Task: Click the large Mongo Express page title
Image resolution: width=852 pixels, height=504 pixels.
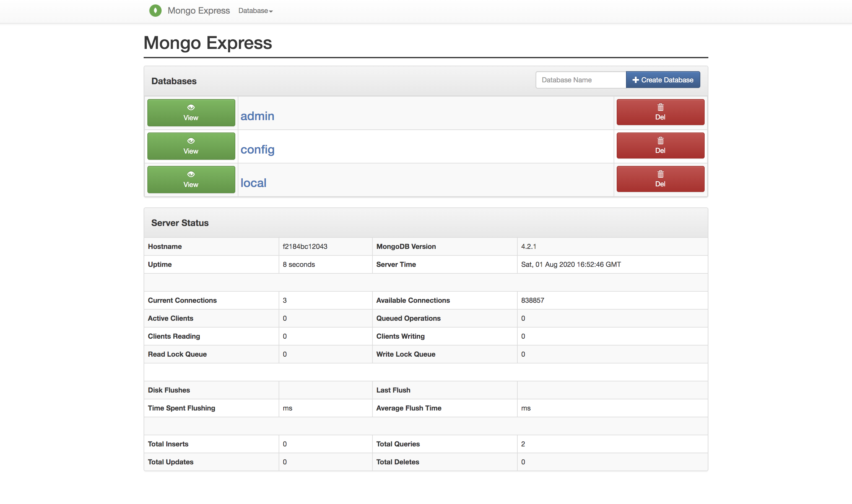Action: (208, 43)
